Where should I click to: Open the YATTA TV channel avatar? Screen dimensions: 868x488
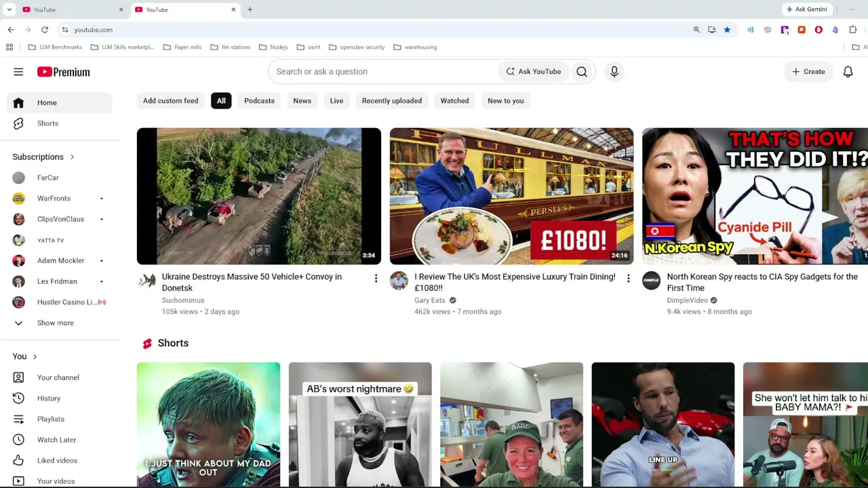tap(18, 240)
